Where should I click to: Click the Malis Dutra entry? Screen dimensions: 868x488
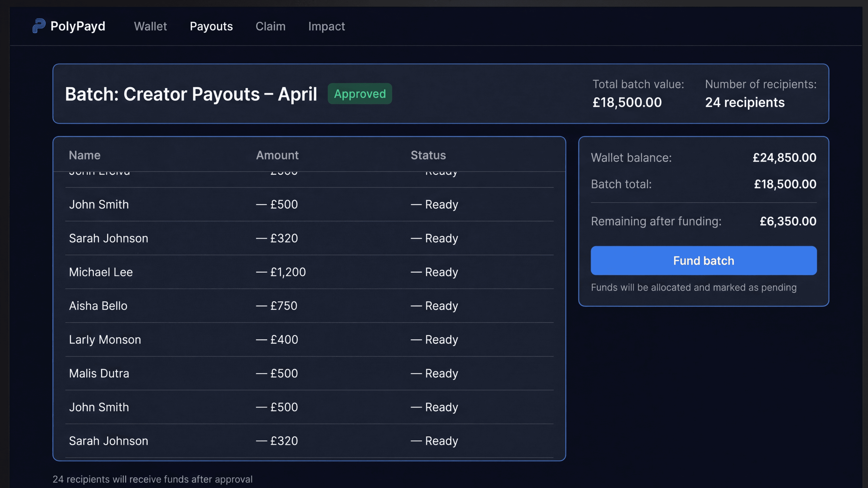99,373
